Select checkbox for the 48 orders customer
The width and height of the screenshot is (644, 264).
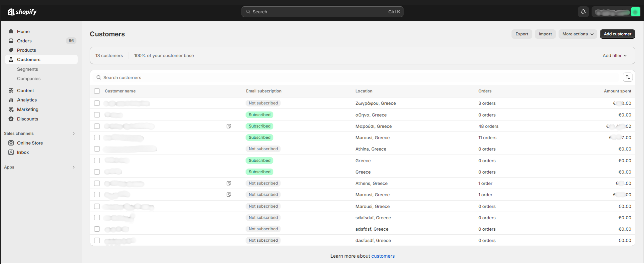pos(97,126)
